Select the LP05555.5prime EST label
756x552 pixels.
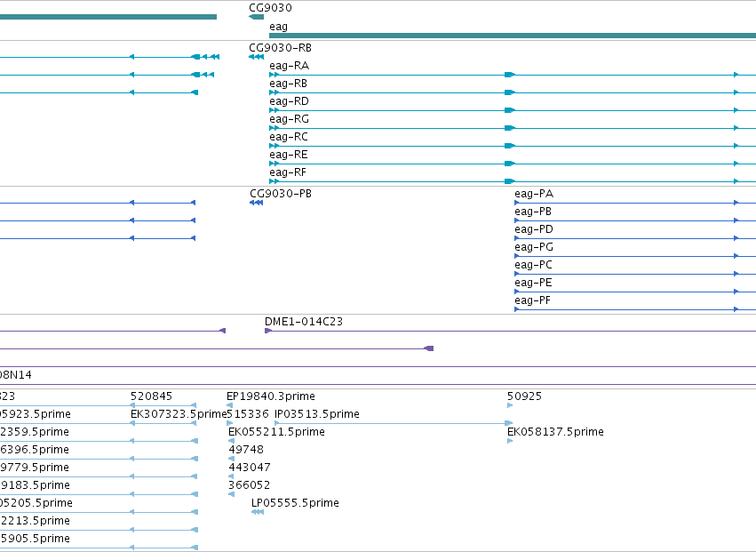point(295,503)
